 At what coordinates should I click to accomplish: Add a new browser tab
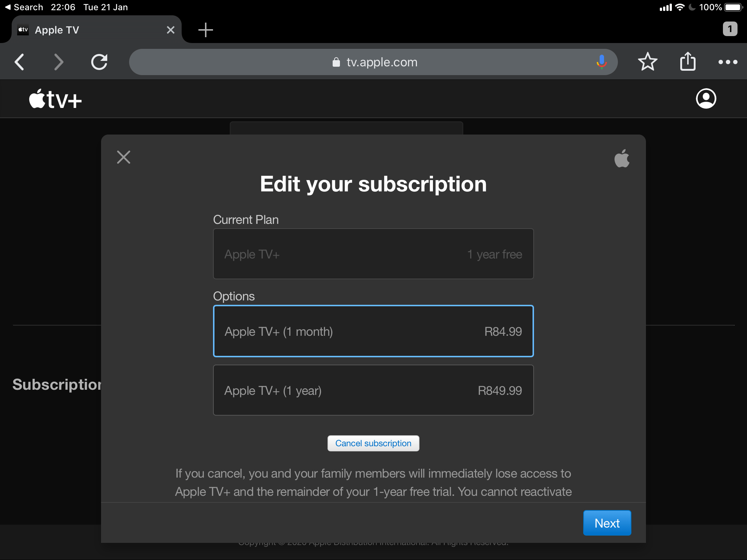pos(206,30)
